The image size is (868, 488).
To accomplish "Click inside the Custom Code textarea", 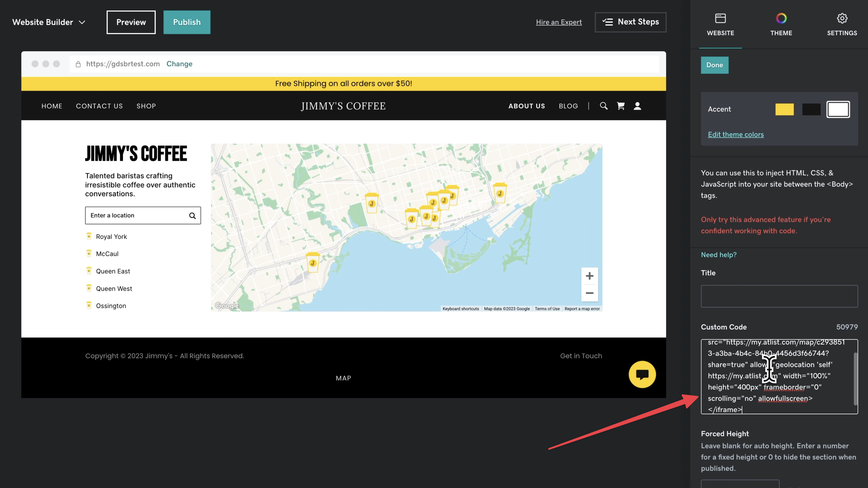I will pyautogui.click(x=779, y=377).
